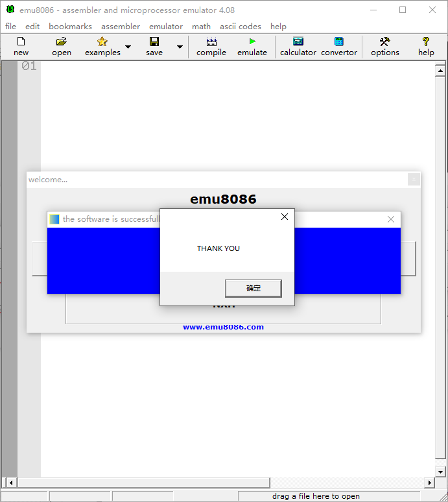The width and height of the screenshot is (448, 502).
Task: Close the THANK YOU message box
Action: coord(285,217)
